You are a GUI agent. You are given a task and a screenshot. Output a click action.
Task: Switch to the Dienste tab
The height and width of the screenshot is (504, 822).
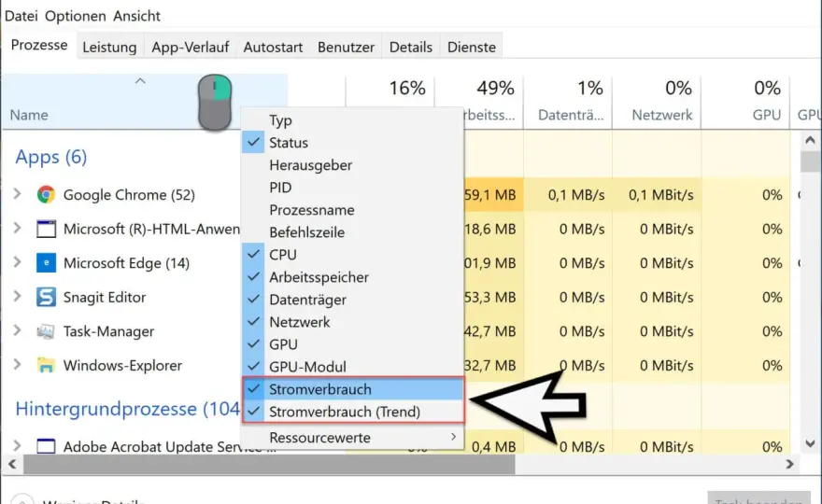[x=472, y=48]
